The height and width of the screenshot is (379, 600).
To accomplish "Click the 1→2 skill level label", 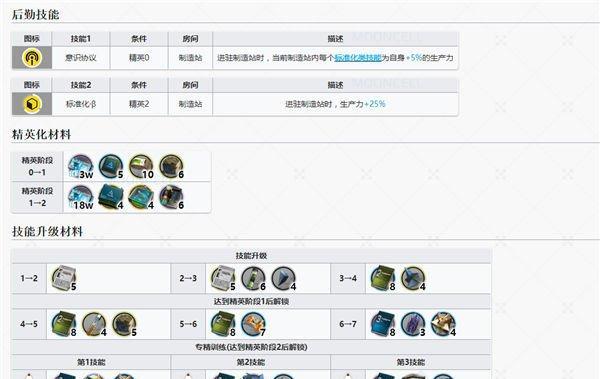I will [29, 278].
